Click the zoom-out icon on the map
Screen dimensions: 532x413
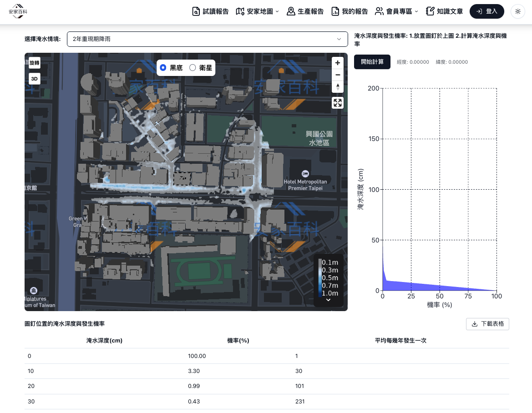pyautogui.click(x=337, y=75)
